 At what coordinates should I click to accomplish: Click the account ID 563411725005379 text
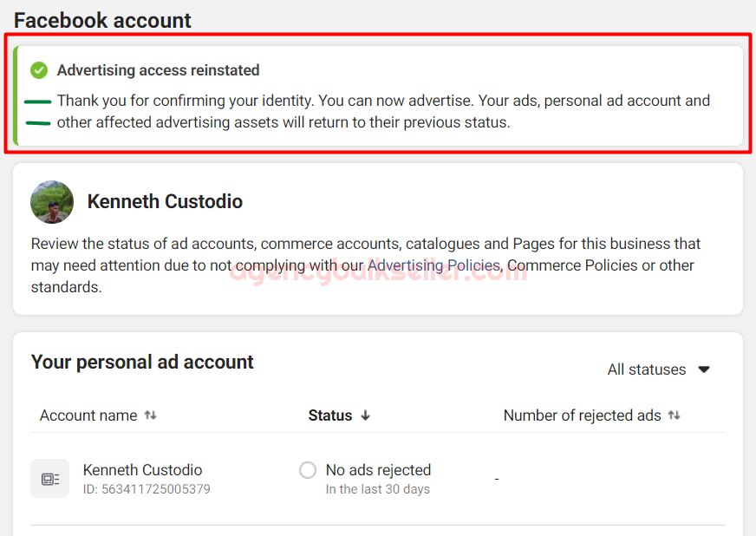(142, 488)
